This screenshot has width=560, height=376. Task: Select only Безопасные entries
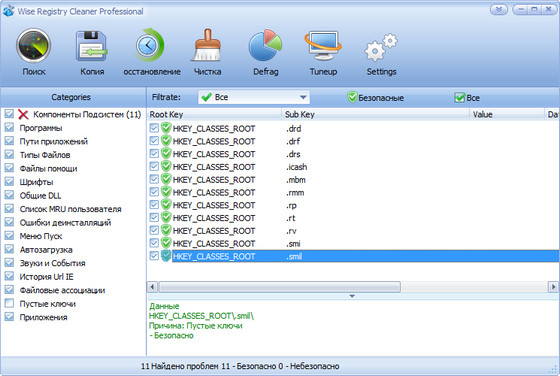(x=375, y=97)
